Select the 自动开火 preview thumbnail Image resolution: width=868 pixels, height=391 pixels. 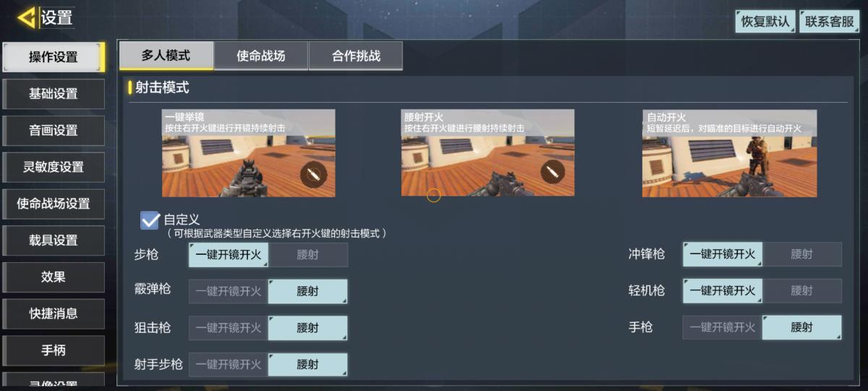click(x=730, y=153)
